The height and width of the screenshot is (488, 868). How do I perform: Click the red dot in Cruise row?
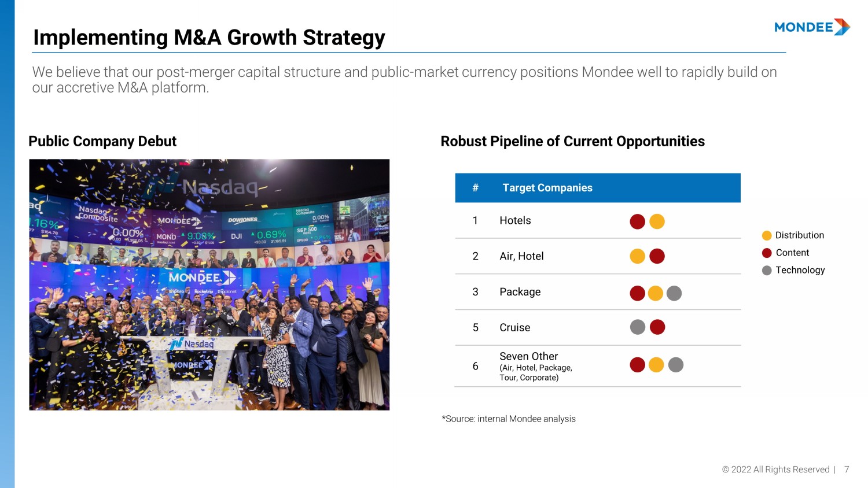point(657,327)
